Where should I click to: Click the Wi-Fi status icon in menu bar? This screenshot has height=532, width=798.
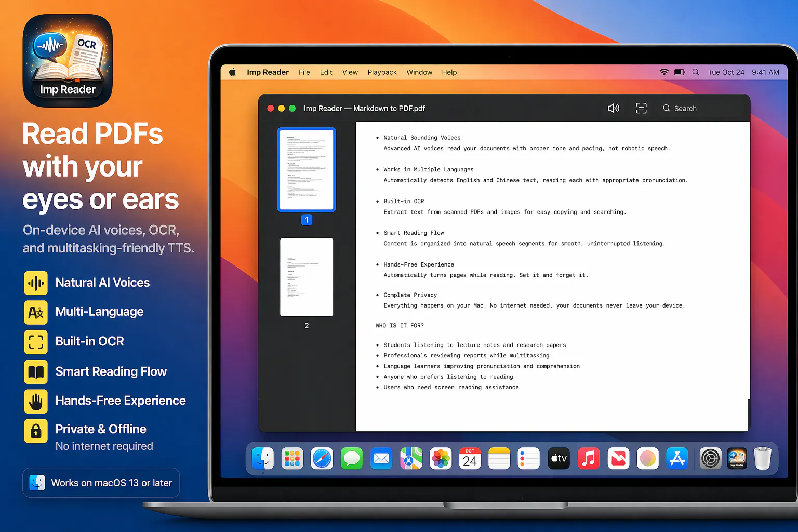point(664,72)
